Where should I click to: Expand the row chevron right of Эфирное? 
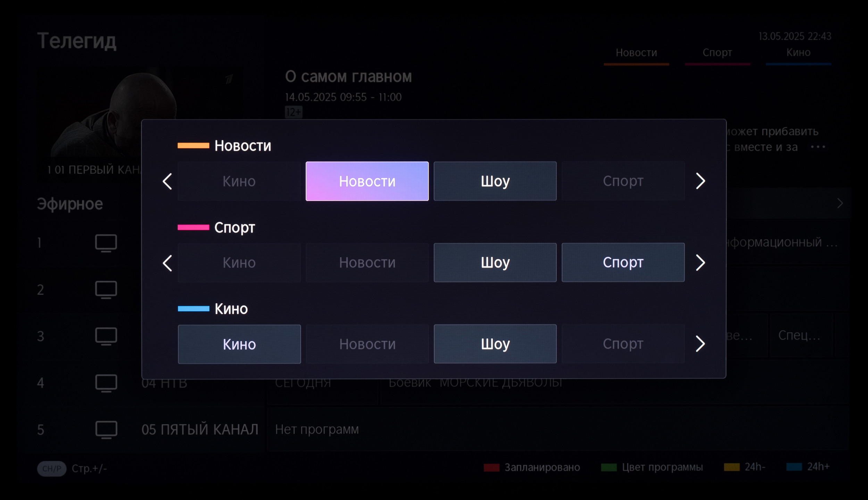pyautogui.click(x=840, y=203)
